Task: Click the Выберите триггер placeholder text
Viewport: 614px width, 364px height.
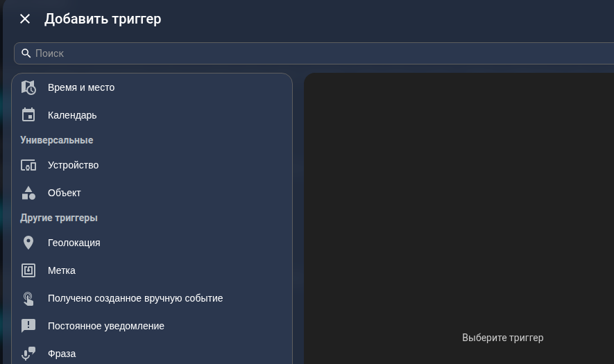Action: coord(503,338)
